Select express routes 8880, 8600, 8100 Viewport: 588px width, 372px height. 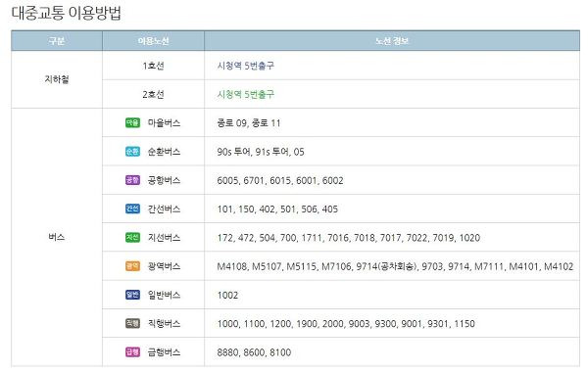point(254,352)
